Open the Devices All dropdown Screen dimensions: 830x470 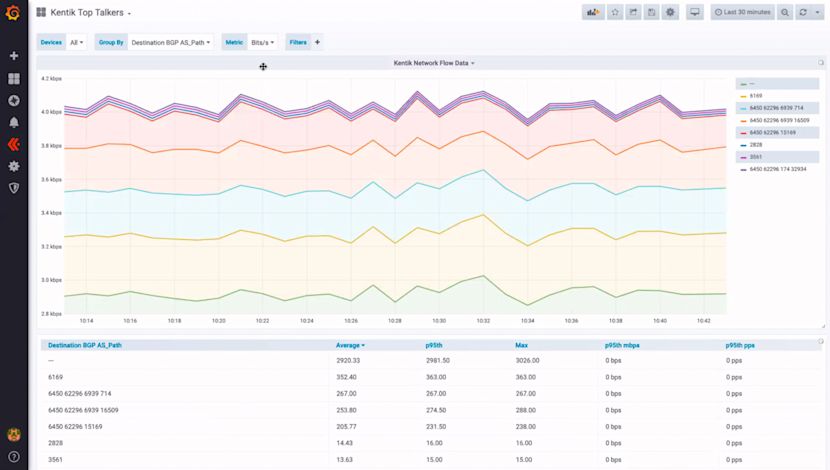(77, 42)
